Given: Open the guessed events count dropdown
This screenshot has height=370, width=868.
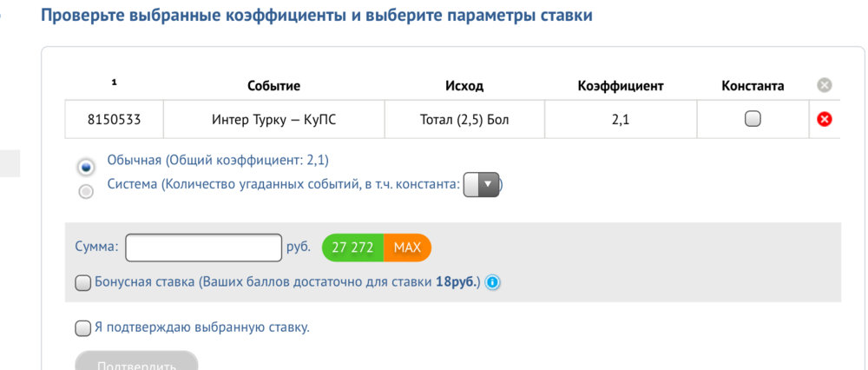Looking at the screenshot, I should click(481, 184).
